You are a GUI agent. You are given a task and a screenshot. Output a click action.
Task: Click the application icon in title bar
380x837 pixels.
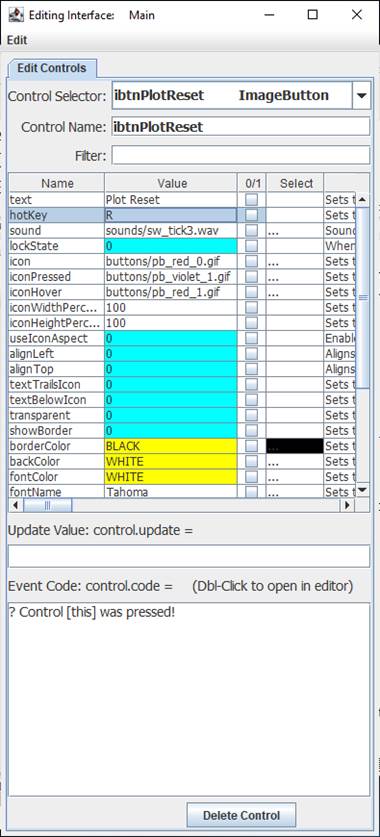pos(16,15)
